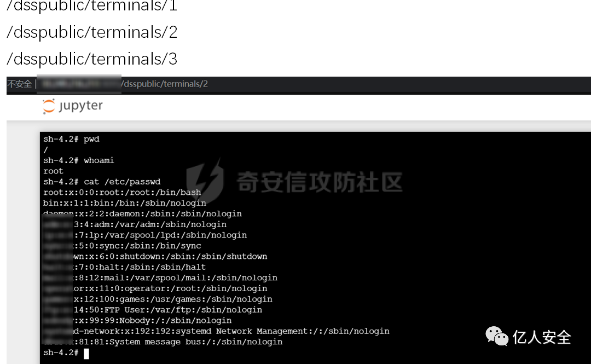Click the root:x:0:0 passwd output line

point(122,192)
